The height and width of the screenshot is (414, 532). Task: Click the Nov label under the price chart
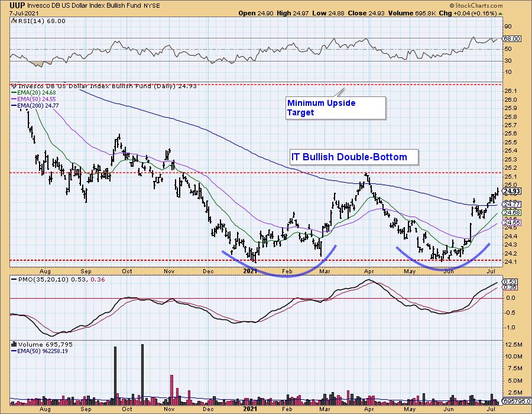pos(169,271)
